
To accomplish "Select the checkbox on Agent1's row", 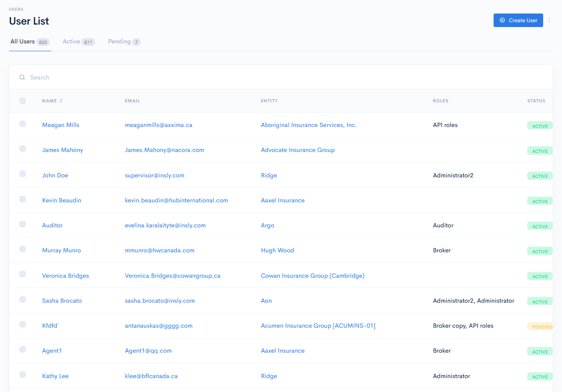I will pyautogui.click(x=23, y=350).
